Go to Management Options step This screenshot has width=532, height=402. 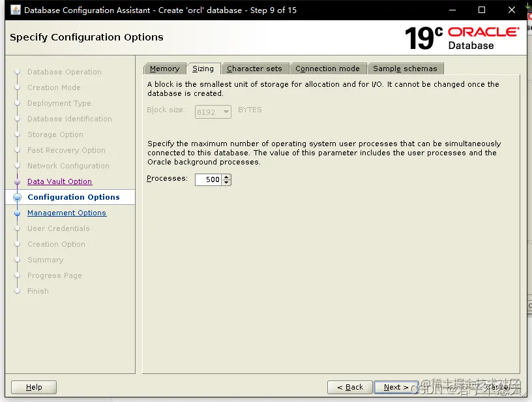[x=67, y=213]
